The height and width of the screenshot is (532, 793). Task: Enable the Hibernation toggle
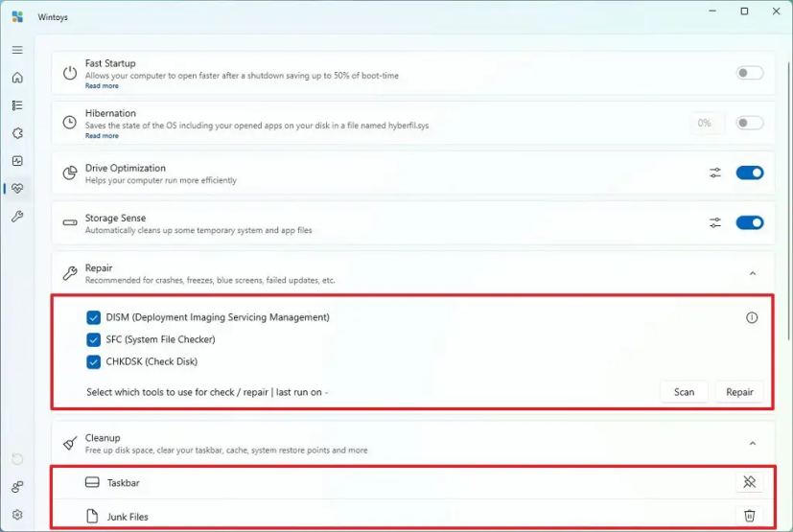(750, 123)
